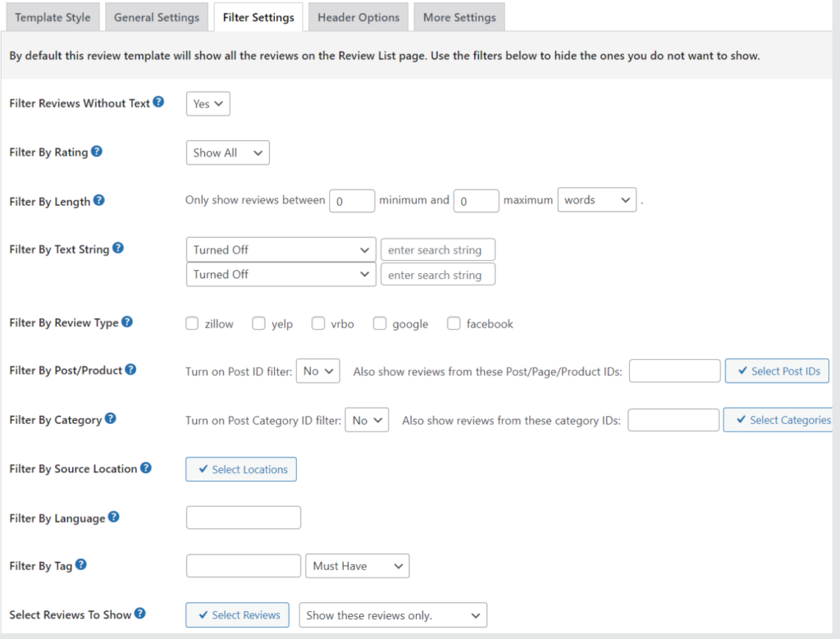Open the Filter Reviews Without Text dropdown
Viewport: 840px width, 639px height.
click(x=208, y=104)
